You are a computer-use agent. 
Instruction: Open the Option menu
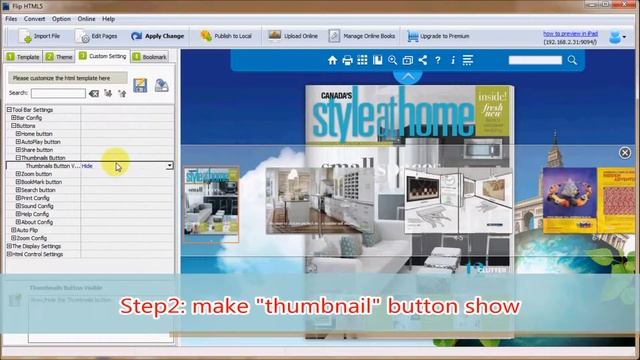click(61, 19)
